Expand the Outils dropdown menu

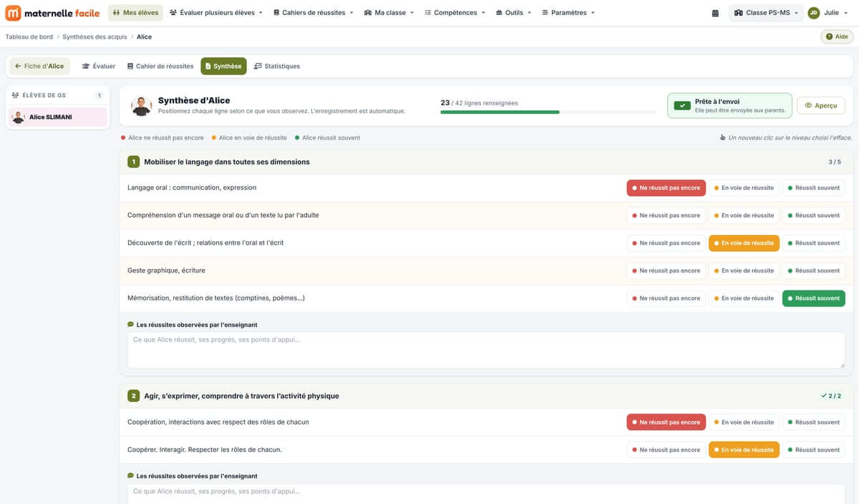513,13
